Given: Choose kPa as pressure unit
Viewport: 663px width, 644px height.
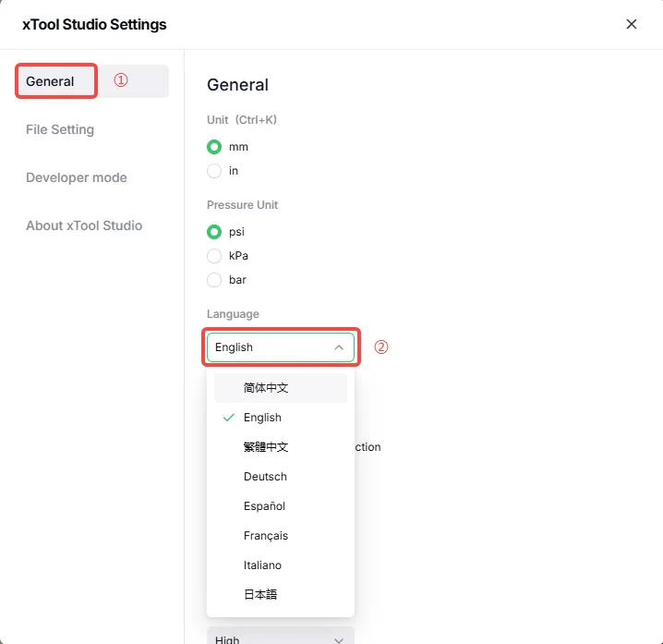Looking at the screenshot, I should 214,256.
